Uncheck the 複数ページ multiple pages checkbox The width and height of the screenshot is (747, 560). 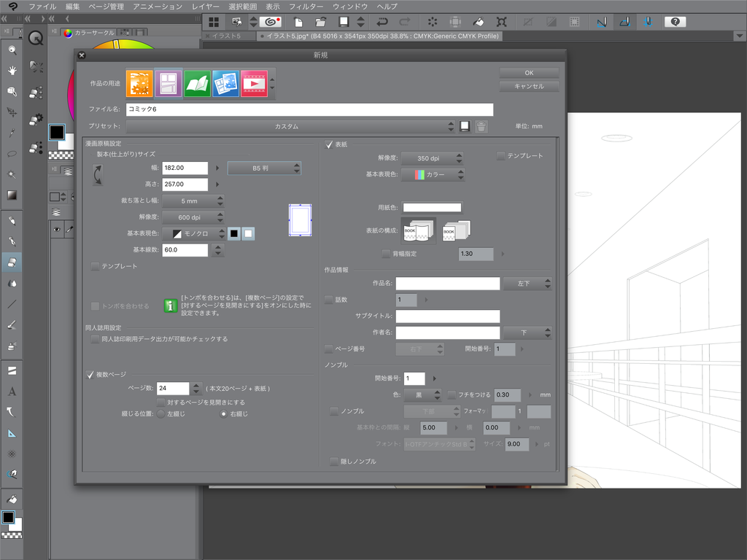[x=90, y=375]
